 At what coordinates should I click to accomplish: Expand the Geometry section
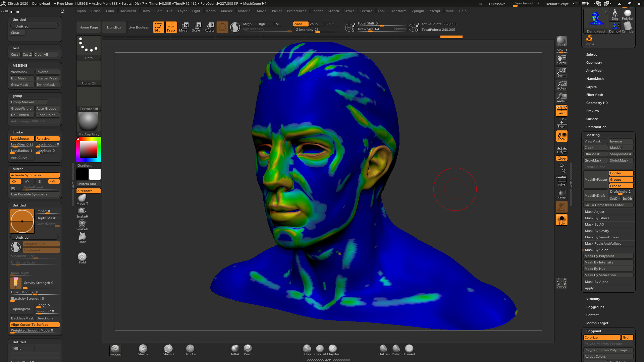click(x=594, y=62)
